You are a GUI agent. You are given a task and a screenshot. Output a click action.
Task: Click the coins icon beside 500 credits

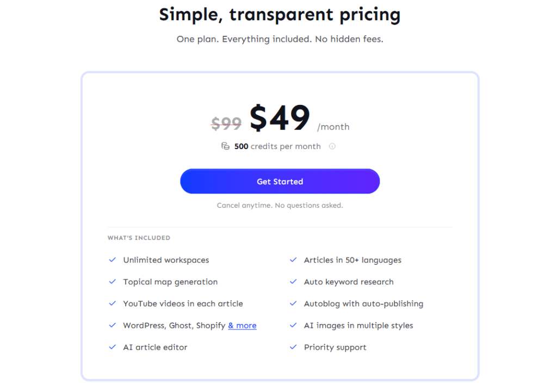[x=225, y=146]
